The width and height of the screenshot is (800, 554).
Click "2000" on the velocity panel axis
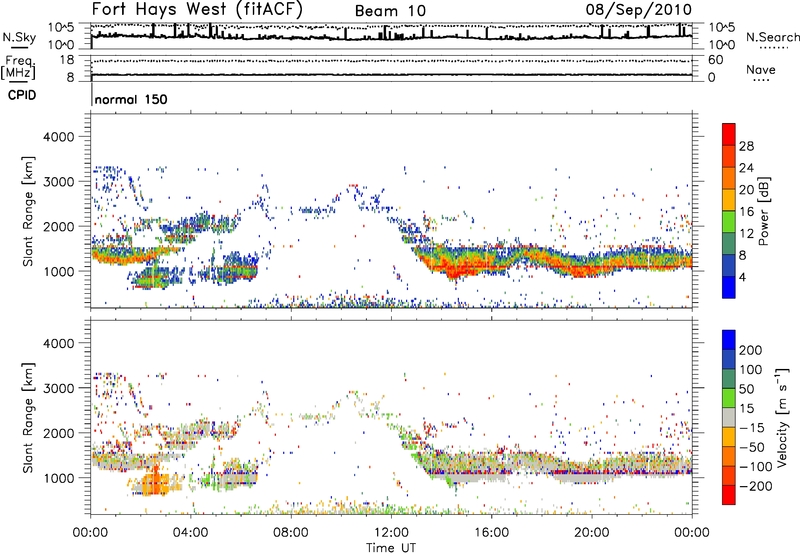pyautogui.click(x=58, y=433)
